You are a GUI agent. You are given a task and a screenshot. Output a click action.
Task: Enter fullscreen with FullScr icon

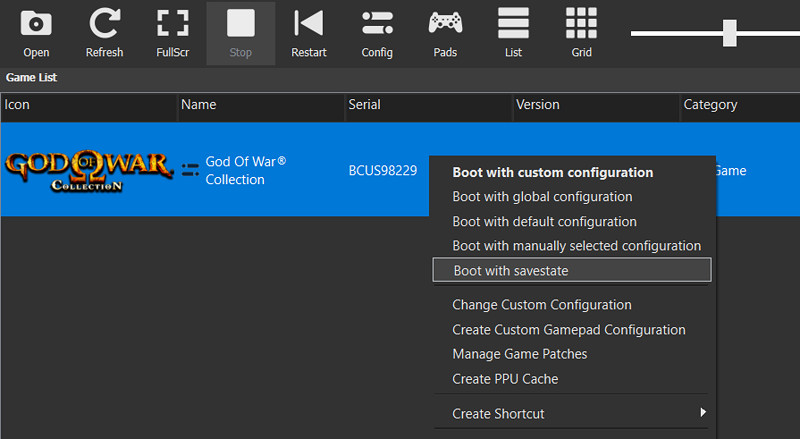point(172,32)
